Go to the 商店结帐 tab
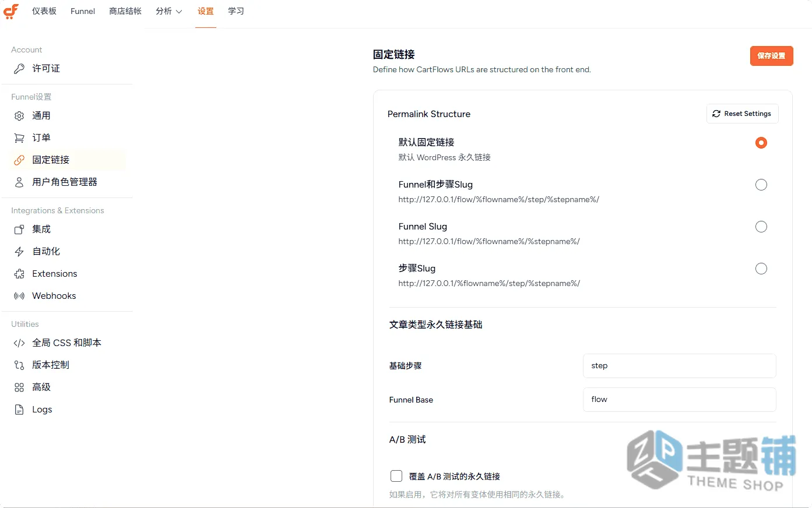Screen dimensions: 812x508 pyautogui.click(x=125, y=11)
